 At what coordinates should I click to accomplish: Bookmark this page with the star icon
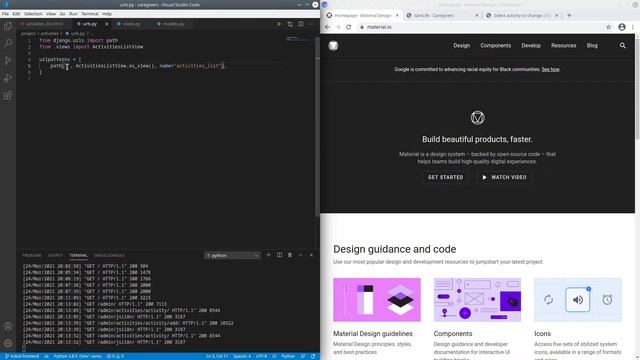[609, 27]
